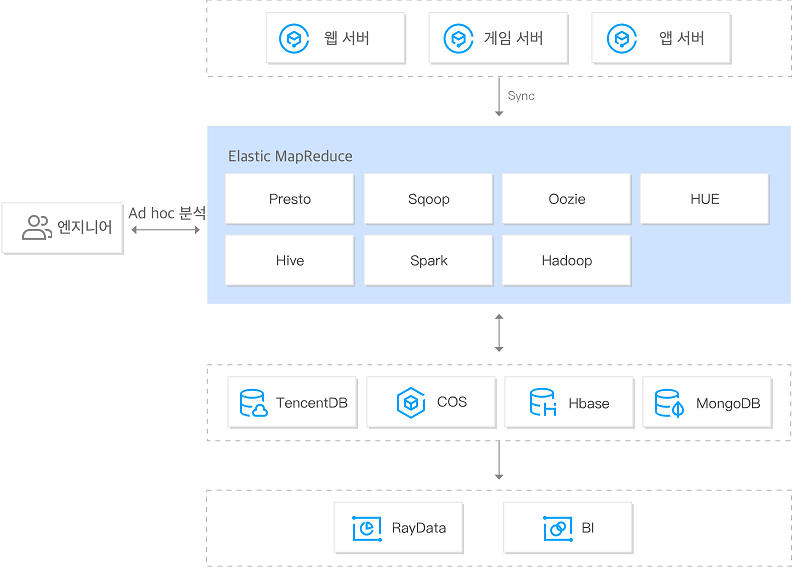Select the Hadoop box
Image resolution: width=792 pixels, height=567 pixels.
(x=567, y=261)
